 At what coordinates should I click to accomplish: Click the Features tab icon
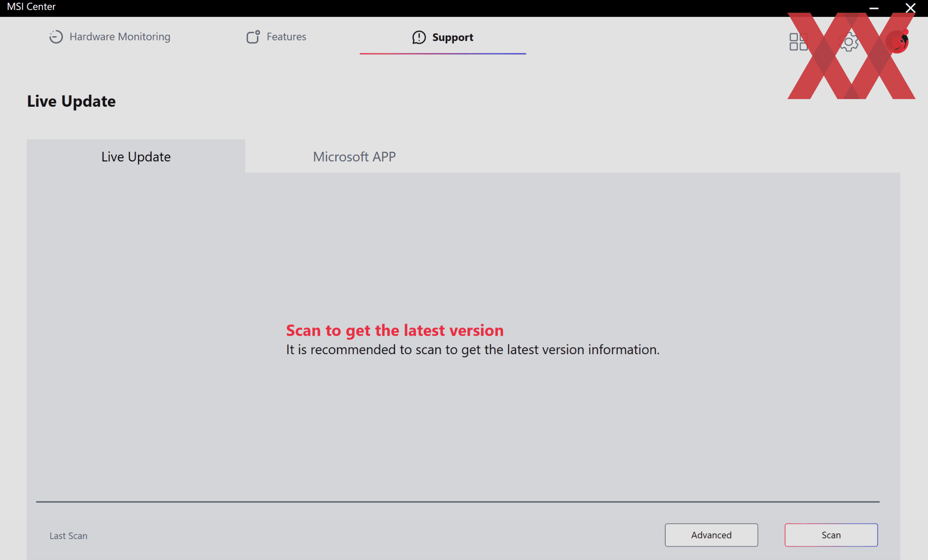253,37
